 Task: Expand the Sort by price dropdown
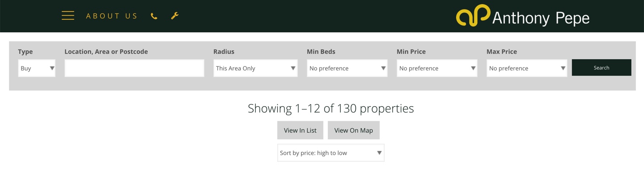(x=331, y=153)
